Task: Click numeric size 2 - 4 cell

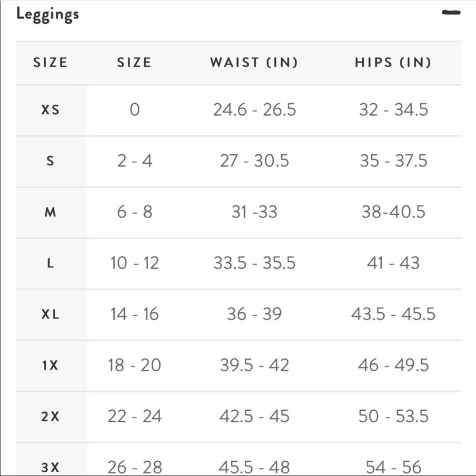Action: tap(135, 161)
